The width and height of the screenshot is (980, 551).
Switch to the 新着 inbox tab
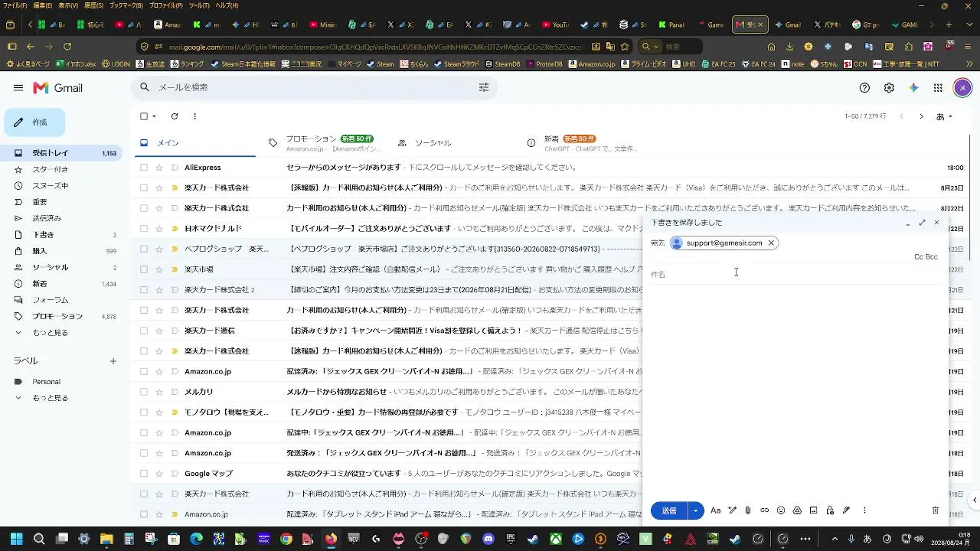tap(582, 143)
